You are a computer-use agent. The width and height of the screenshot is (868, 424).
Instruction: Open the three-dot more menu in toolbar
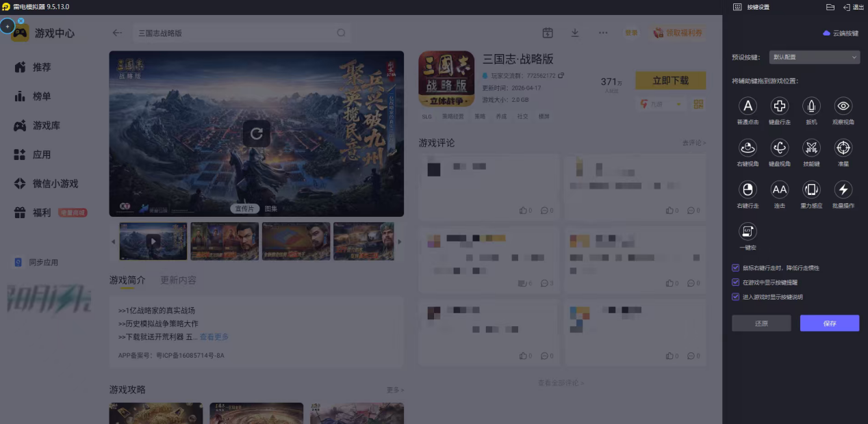(x=603, y=33)
